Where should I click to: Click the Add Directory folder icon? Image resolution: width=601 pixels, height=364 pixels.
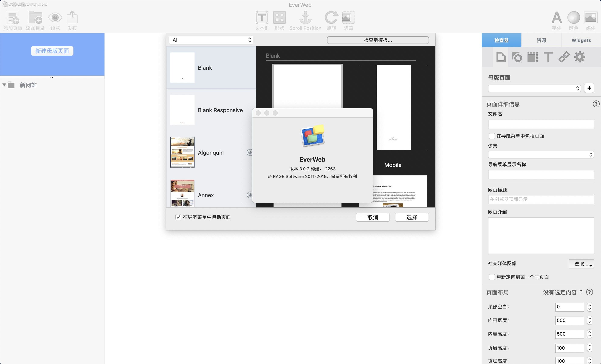click(x=35, y=18)
